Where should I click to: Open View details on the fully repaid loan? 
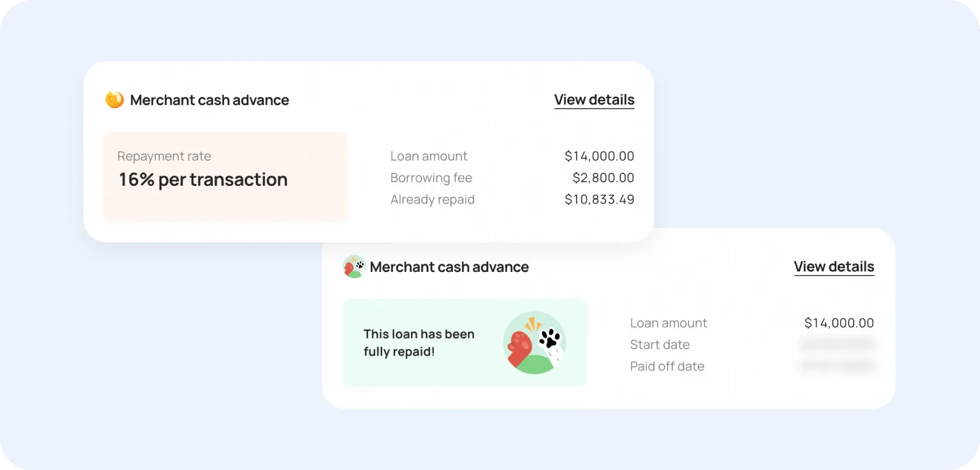pyautogui.click(x=833, y=267)
